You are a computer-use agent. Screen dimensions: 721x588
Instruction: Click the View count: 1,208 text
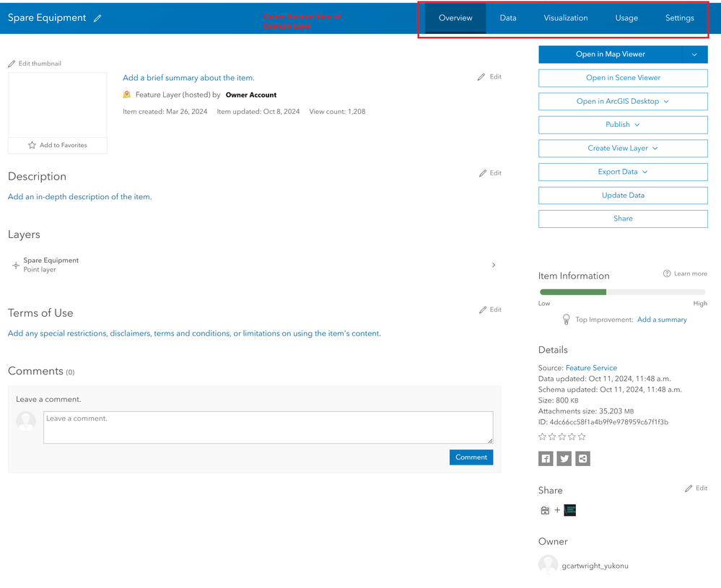(x=337, y=111)
